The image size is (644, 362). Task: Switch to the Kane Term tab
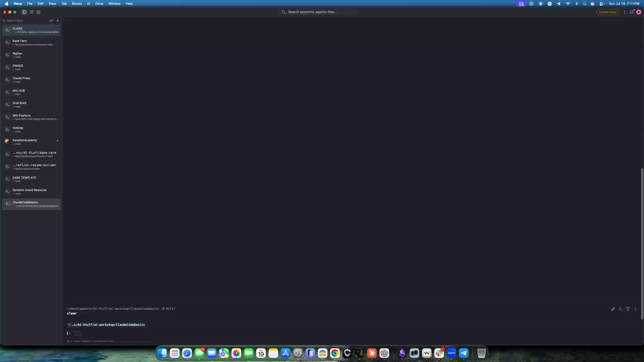(x=31, y=42)
